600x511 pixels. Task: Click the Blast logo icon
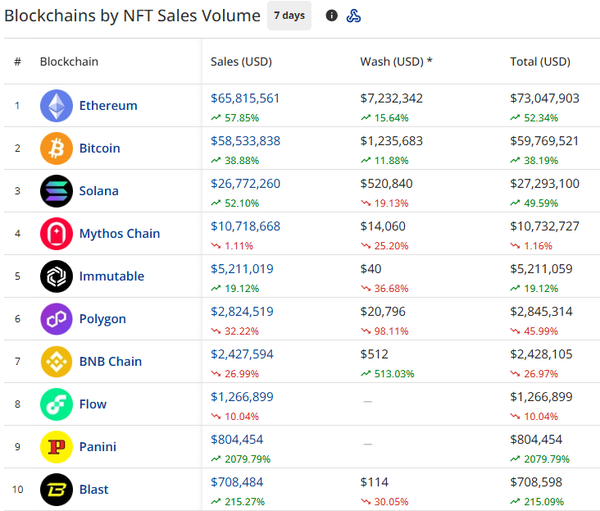[x=56, y=489]
